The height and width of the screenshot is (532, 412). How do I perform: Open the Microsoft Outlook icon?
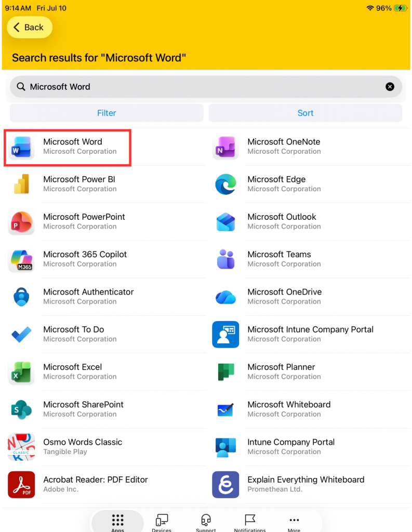[225, 222]
